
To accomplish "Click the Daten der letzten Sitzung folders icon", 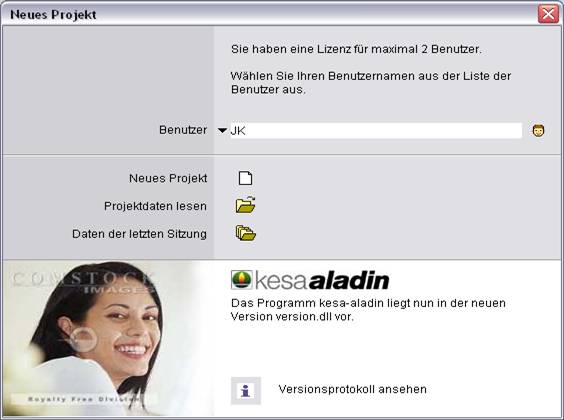I will click(246, 233).
